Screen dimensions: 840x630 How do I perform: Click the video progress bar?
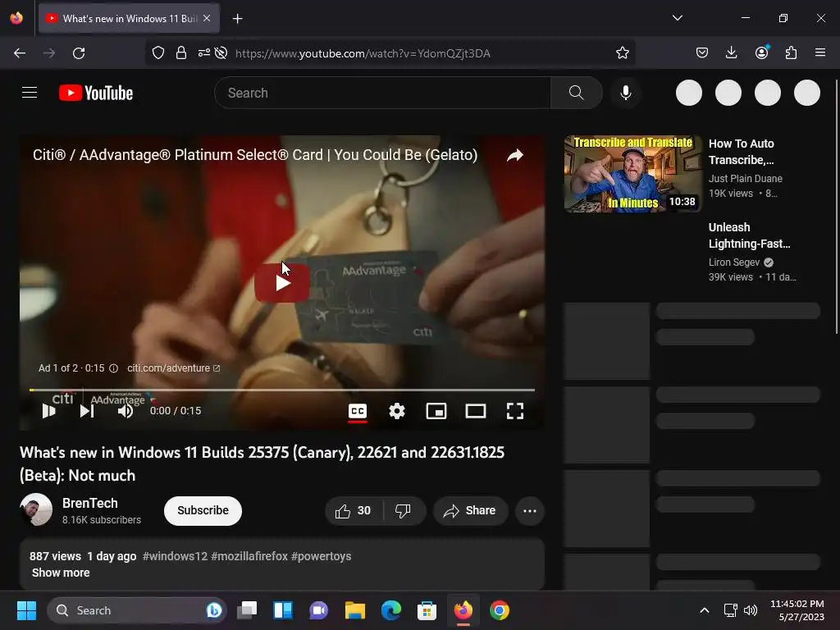click(x=282, y=390)
